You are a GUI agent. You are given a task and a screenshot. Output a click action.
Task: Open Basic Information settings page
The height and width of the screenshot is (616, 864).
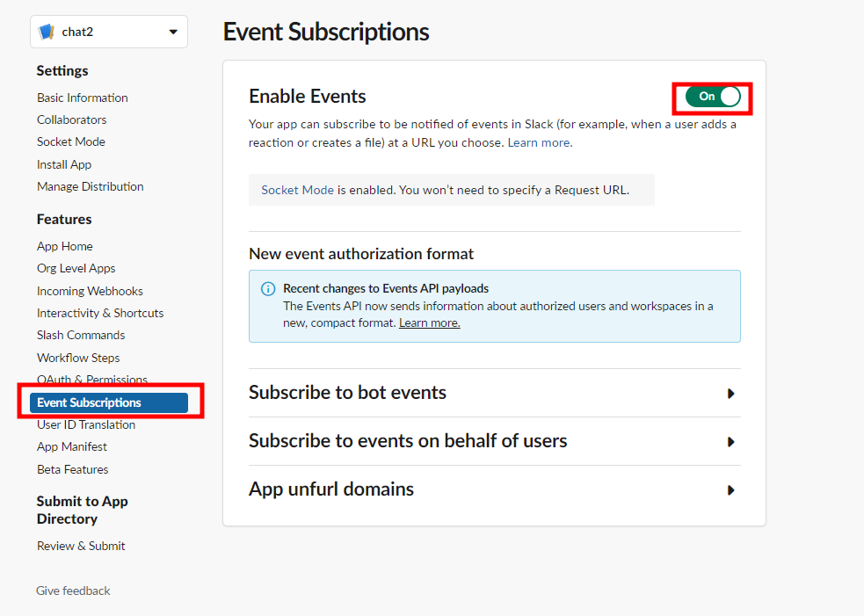(x=82, y=98)
